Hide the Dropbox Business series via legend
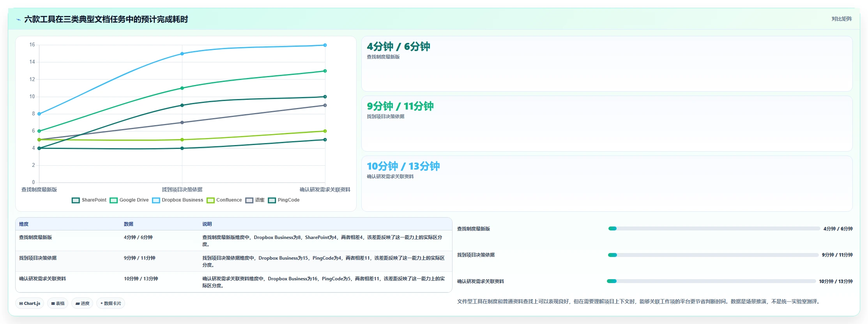Screen dimensions: 868x324 pyautogui.click(x=178, y=200)
